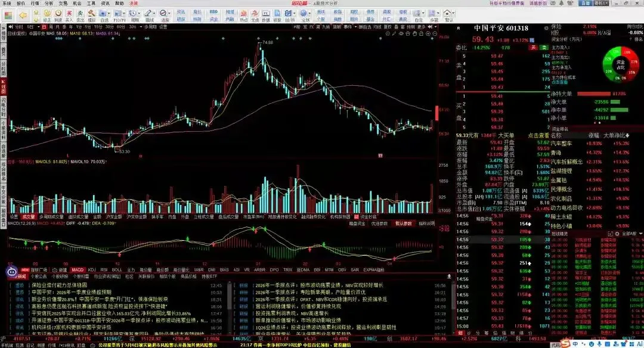The height and width of the screenshot is (348, 644).
Task: Click the Sogou input method icon in taskbar
Action: pyautogui.click(x=566, y=343)
